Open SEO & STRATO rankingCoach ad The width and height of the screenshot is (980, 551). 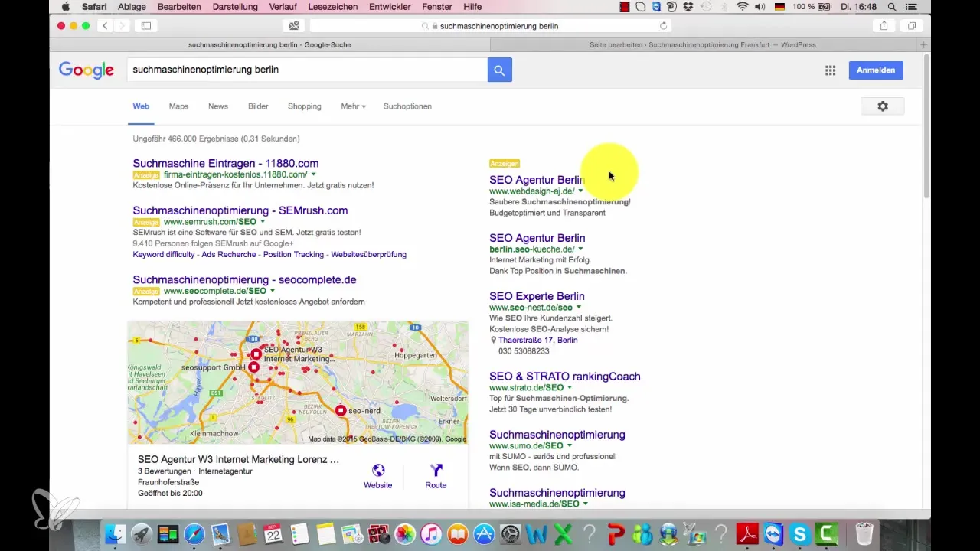(x=565, y=377)
